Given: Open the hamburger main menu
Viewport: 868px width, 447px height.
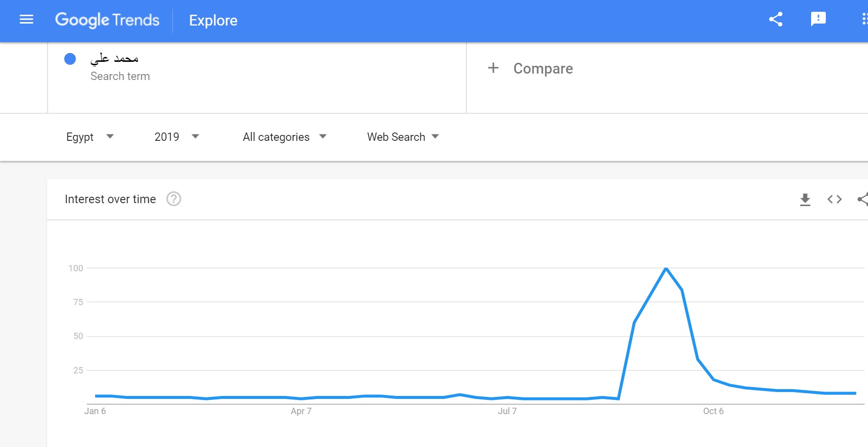Looking at the screenshot, I should tap(26, 20).
